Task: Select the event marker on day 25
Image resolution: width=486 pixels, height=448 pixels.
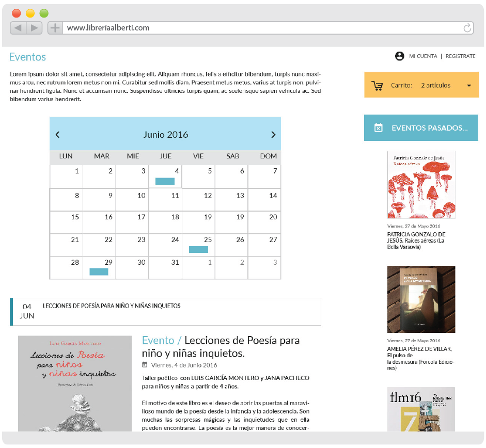Action: click(198, 249)
